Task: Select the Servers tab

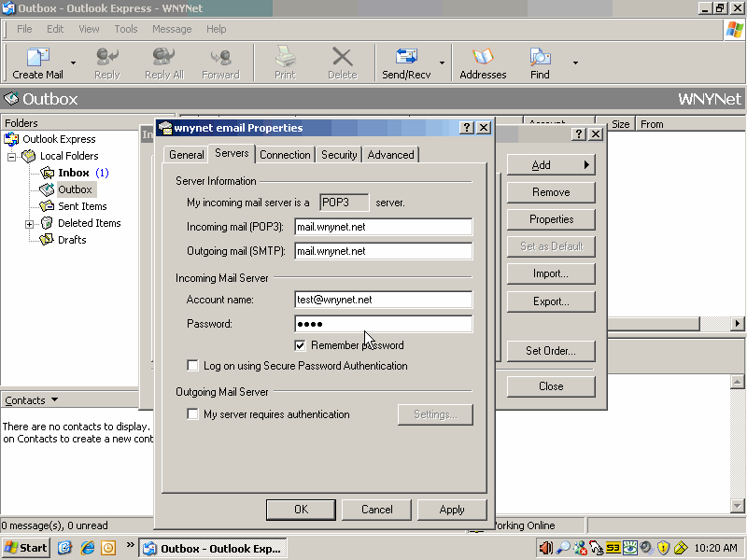Action: (x=232, y=153)
